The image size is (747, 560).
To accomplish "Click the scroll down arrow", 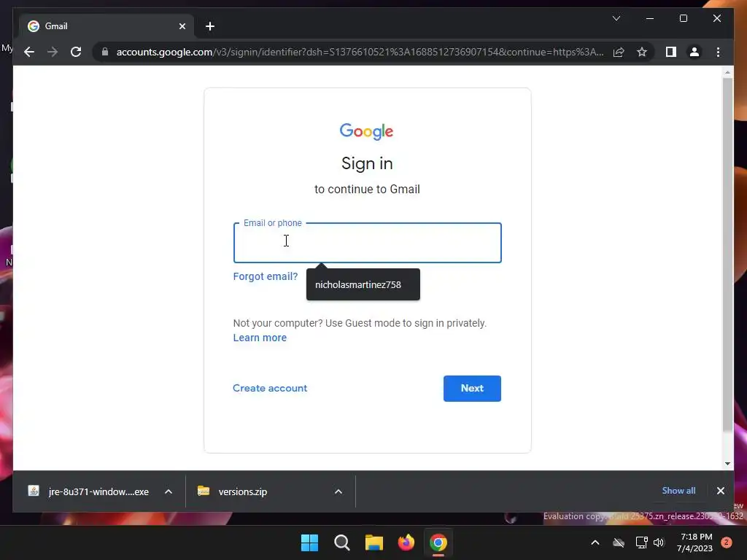I will pos(727,463).
